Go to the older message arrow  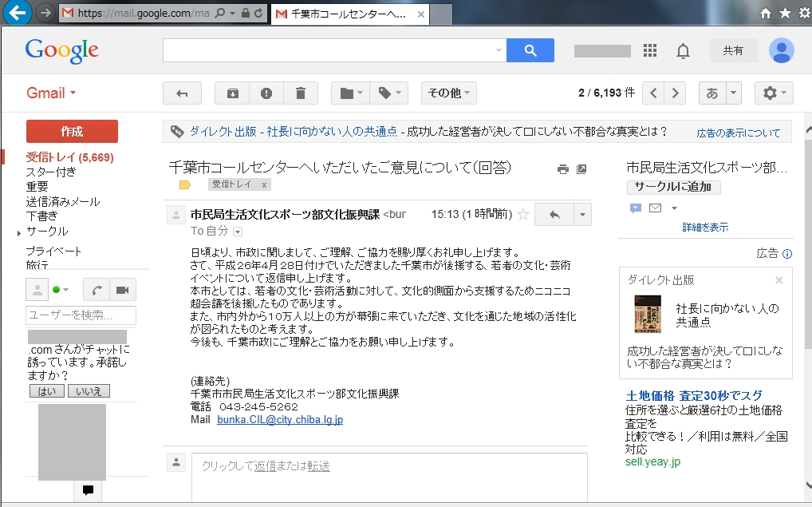tap(676, 93)
